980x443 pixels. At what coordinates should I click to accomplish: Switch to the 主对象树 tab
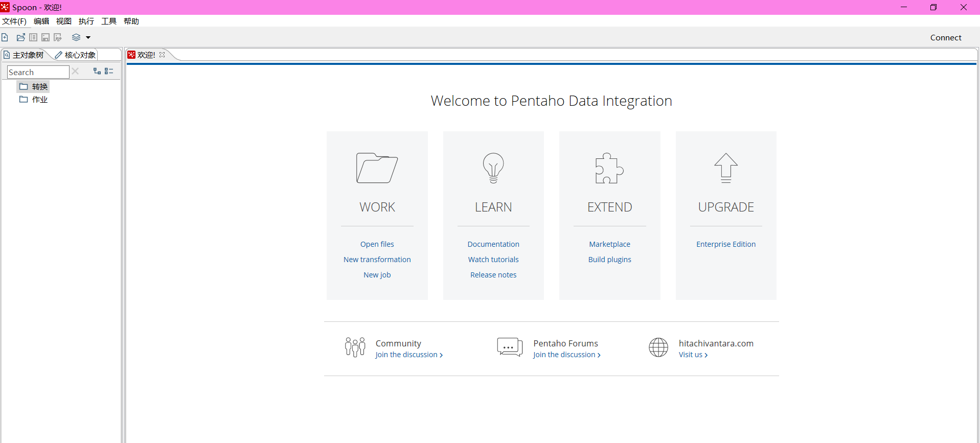(24, 55)
